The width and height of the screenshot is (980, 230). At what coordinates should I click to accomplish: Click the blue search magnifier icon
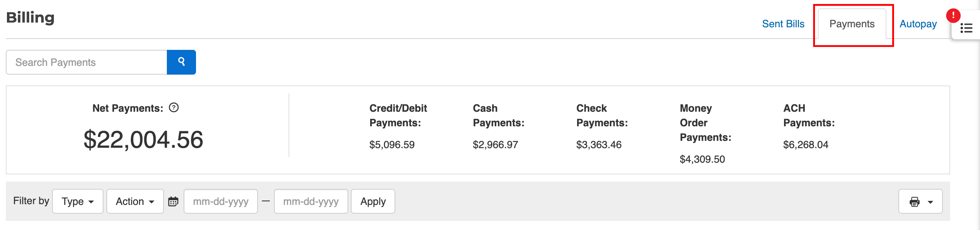(x=181, y=62)
